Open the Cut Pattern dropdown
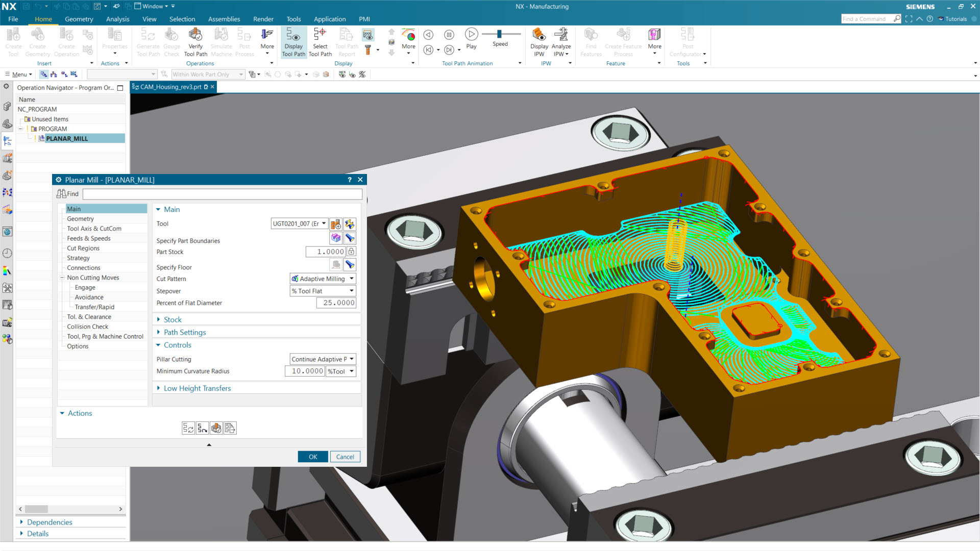This screenshot has height=551, width=980. click(x=322, y=279)
